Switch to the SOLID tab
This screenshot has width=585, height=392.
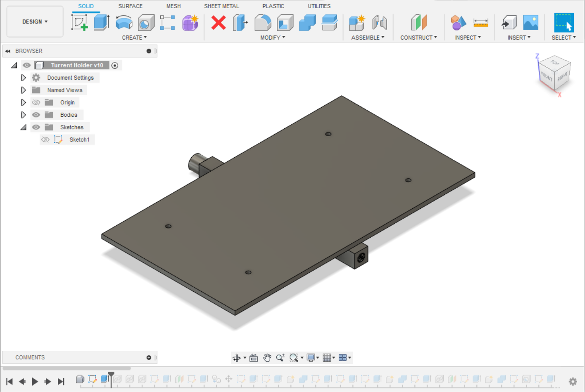pos(86,6)
